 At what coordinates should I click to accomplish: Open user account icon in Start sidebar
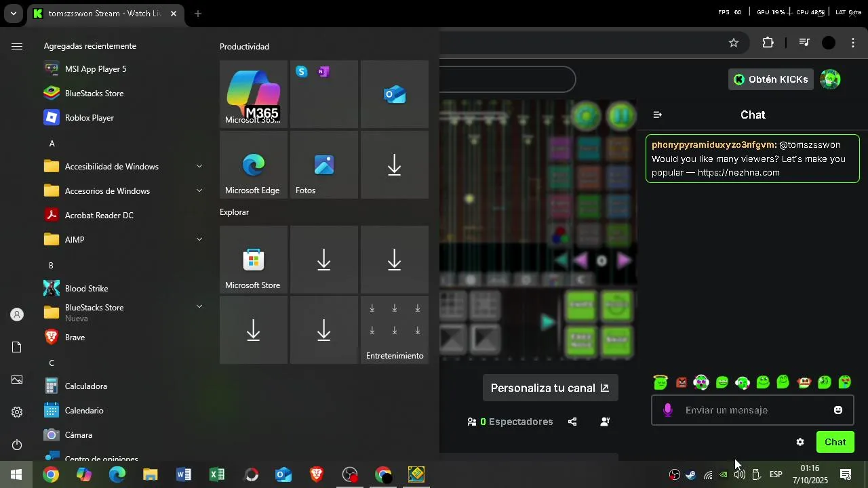17,314
